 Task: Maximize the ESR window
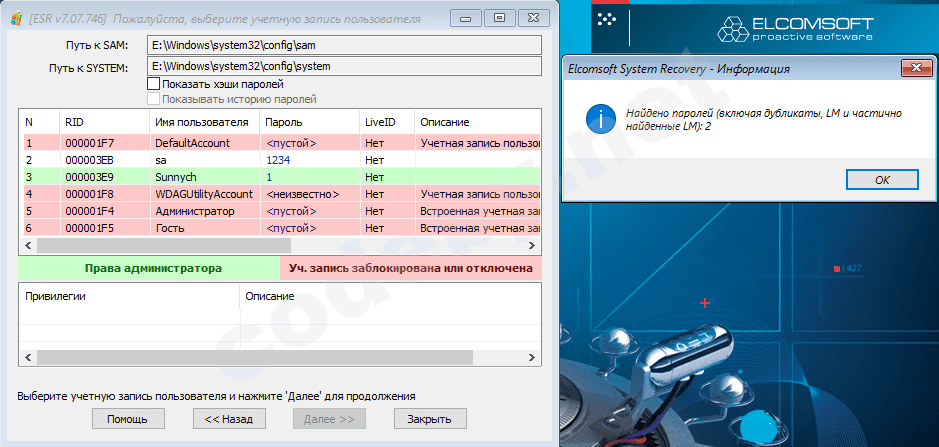499,17
